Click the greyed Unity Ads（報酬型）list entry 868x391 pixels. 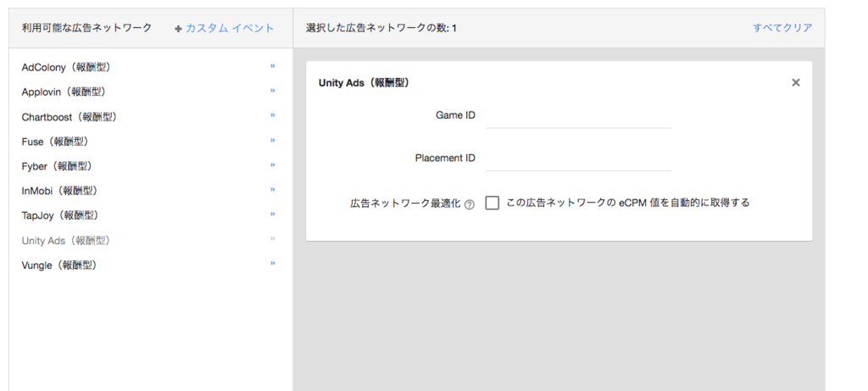tap(66, 240)
